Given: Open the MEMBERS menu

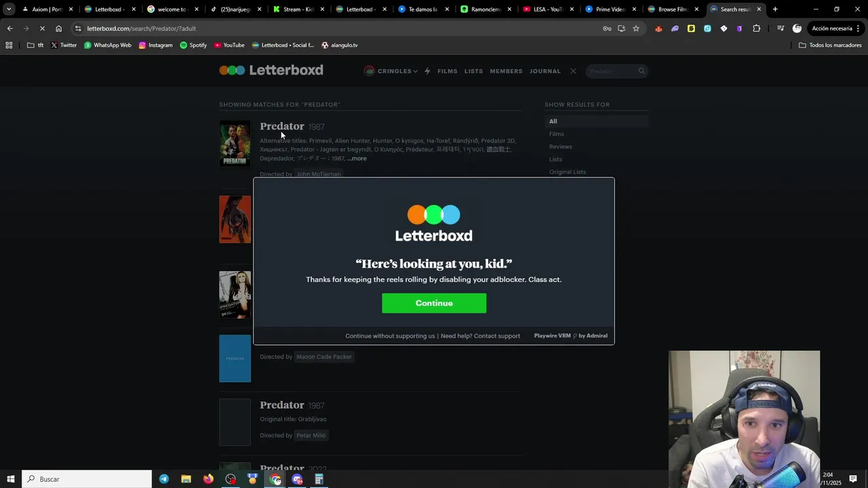Looking at the screenshot, I should (506, 71).
